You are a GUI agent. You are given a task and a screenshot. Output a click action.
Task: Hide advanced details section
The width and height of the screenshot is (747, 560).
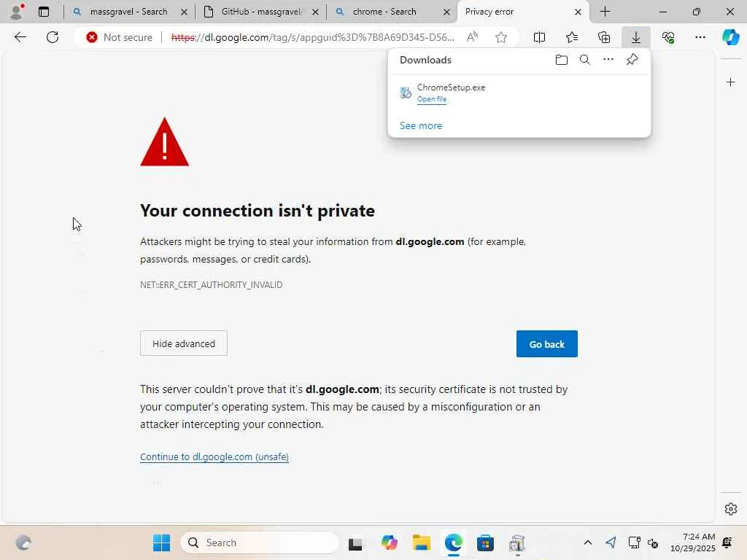tap(183, 343)
